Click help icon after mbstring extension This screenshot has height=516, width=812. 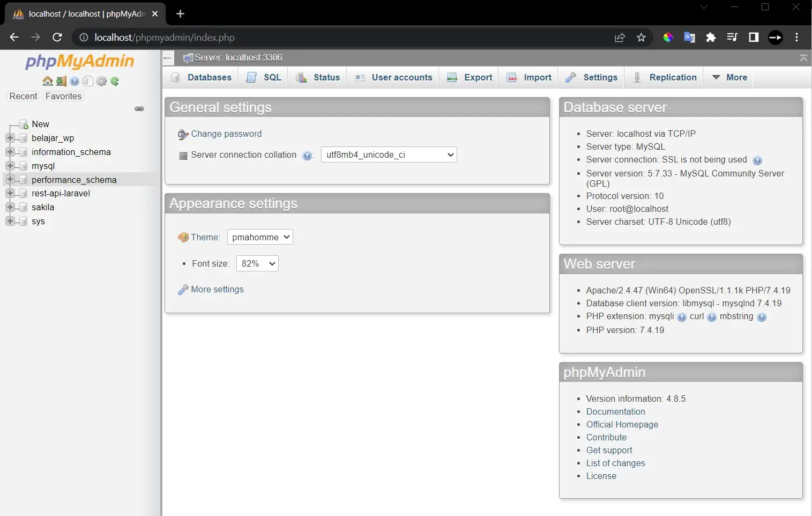click(762, 317)
